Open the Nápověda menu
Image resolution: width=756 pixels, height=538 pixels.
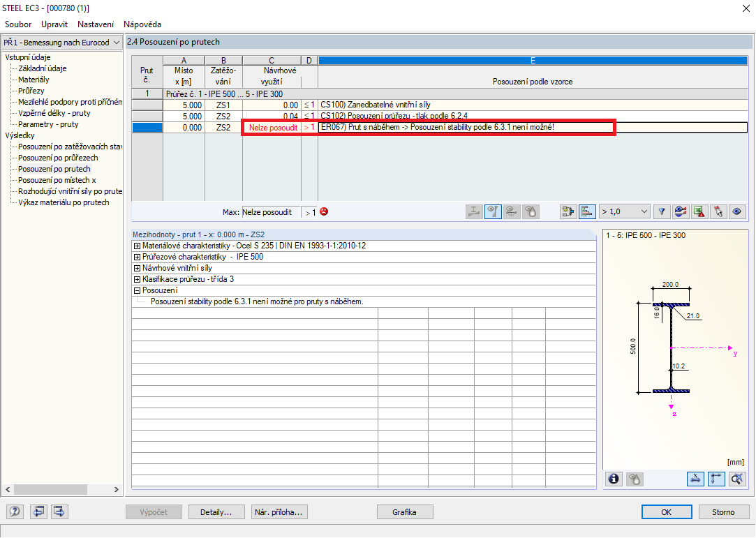pyautogui.click(x=142, y=24)
